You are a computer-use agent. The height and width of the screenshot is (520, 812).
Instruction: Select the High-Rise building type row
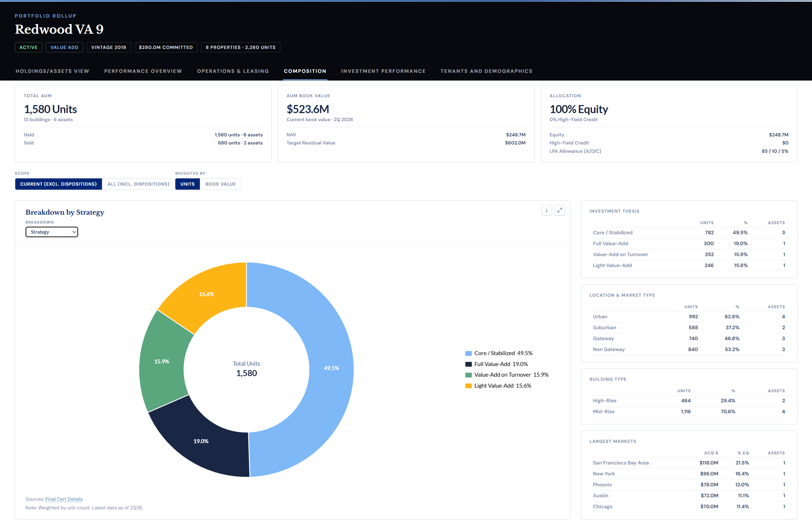click(x=689, y=401)
